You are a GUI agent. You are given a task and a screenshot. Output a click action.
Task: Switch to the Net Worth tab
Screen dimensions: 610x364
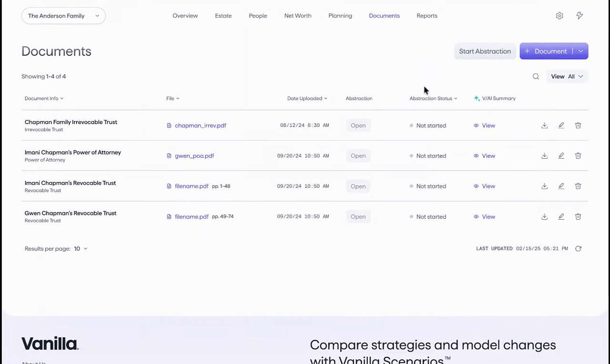[x=297, y=16]
